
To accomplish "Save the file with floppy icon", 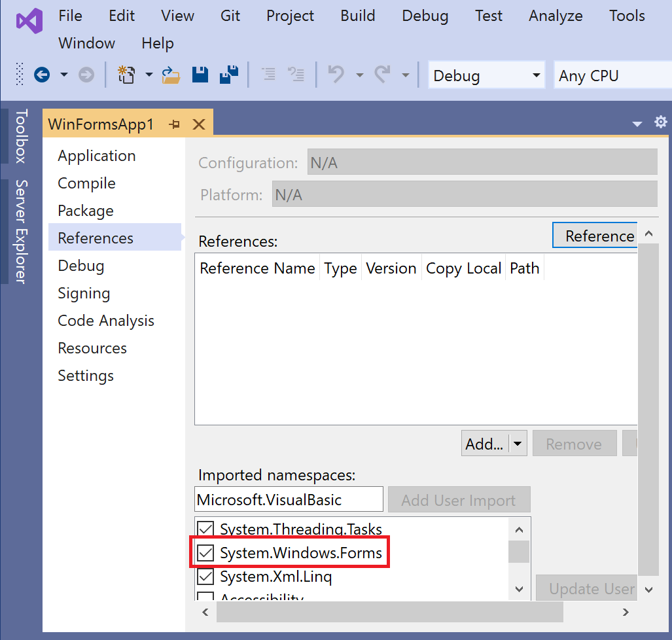I will [x=200, y=75].
